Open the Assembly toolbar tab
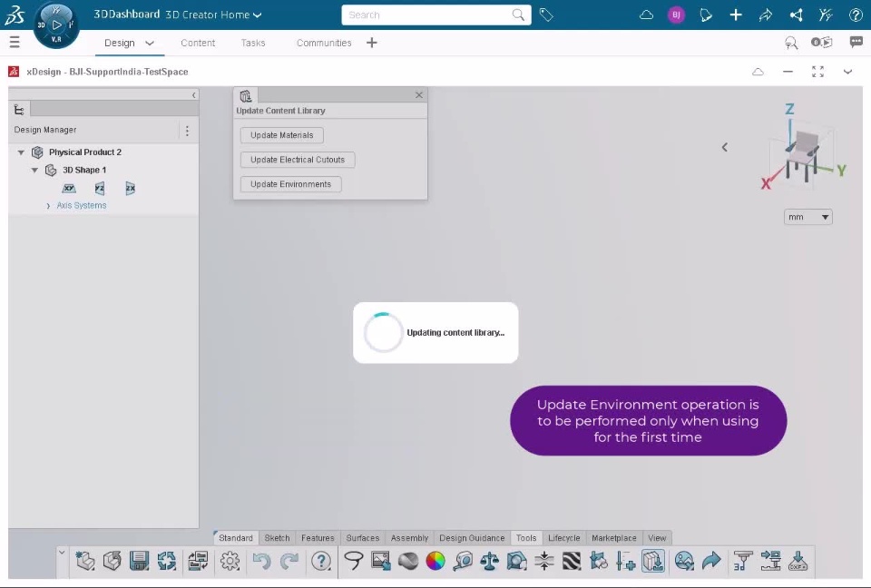871x588 pixels. (x=409, y=538)
